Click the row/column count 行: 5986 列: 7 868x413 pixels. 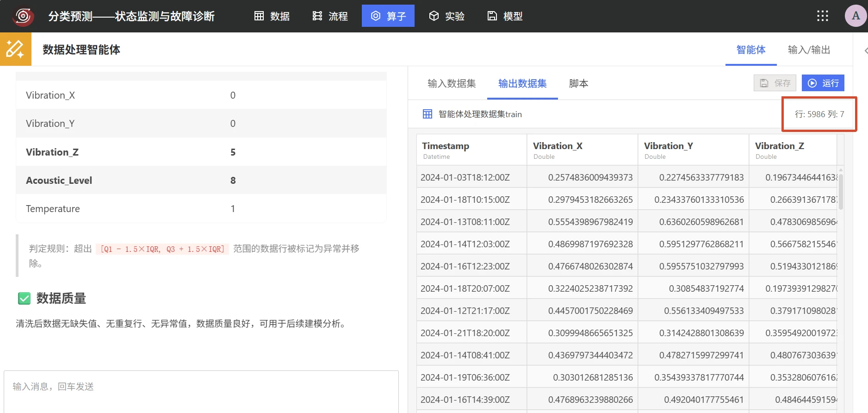tap(819, 114)
